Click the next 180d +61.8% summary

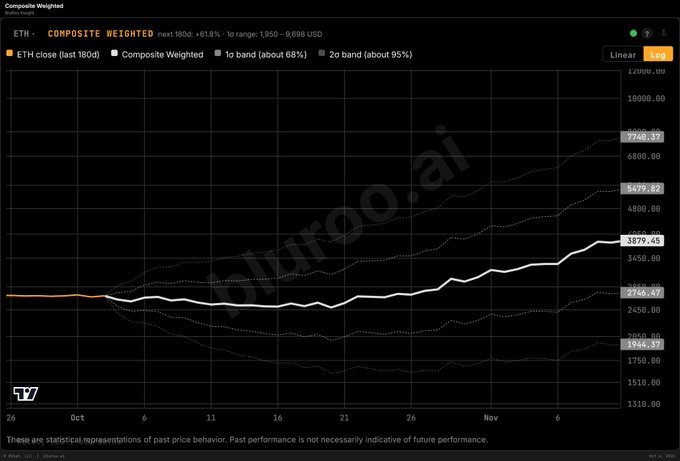(189, 34)
